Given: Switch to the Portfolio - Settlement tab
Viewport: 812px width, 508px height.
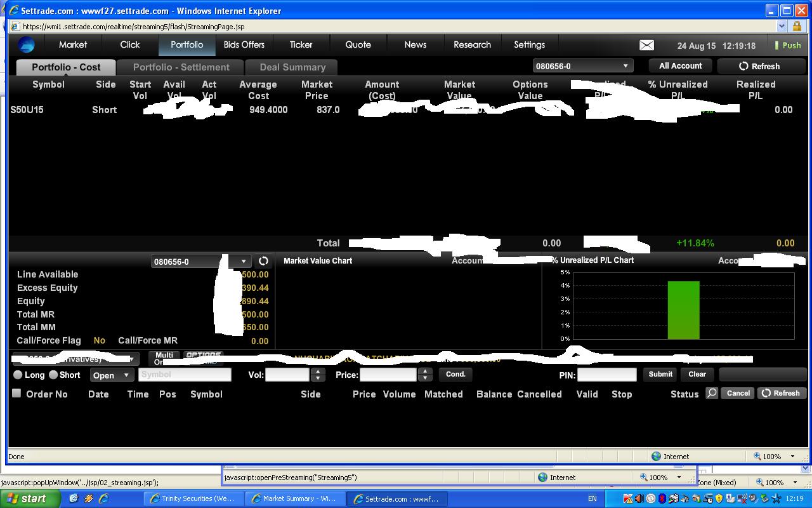Looking at the screenshot, I should pos(181,67).
